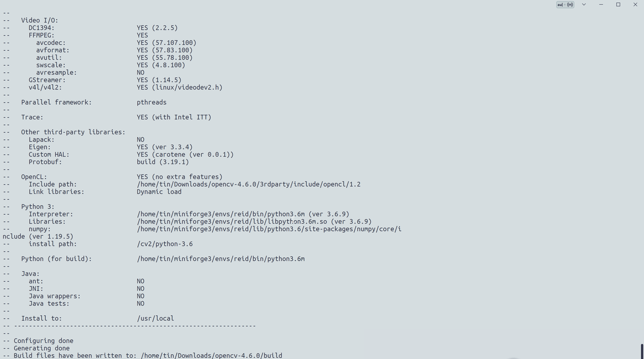Click the libpython3.6m.so libraries path
The height and width of the screenshot is (359, 644).
click(x=232, y=222)
